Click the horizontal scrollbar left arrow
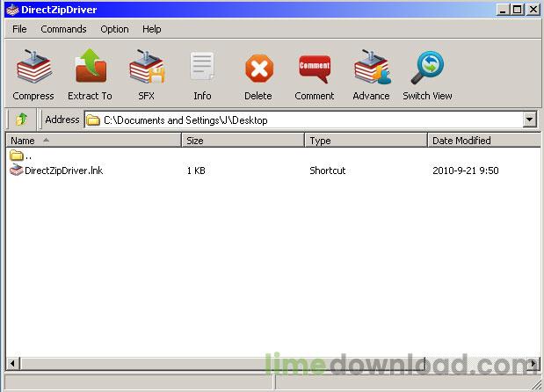The image size is (544, 392). coord(13,364)
